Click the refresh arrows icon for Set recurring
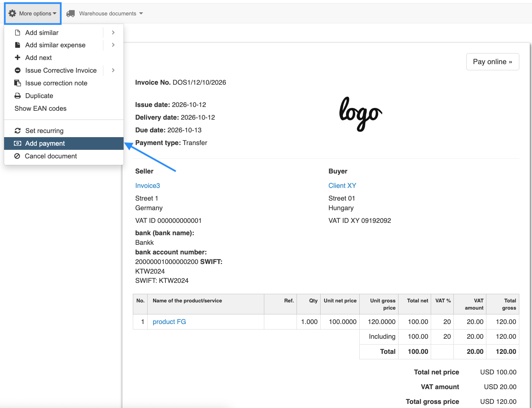The image size is (532, 408). click(x=18, y=131)
